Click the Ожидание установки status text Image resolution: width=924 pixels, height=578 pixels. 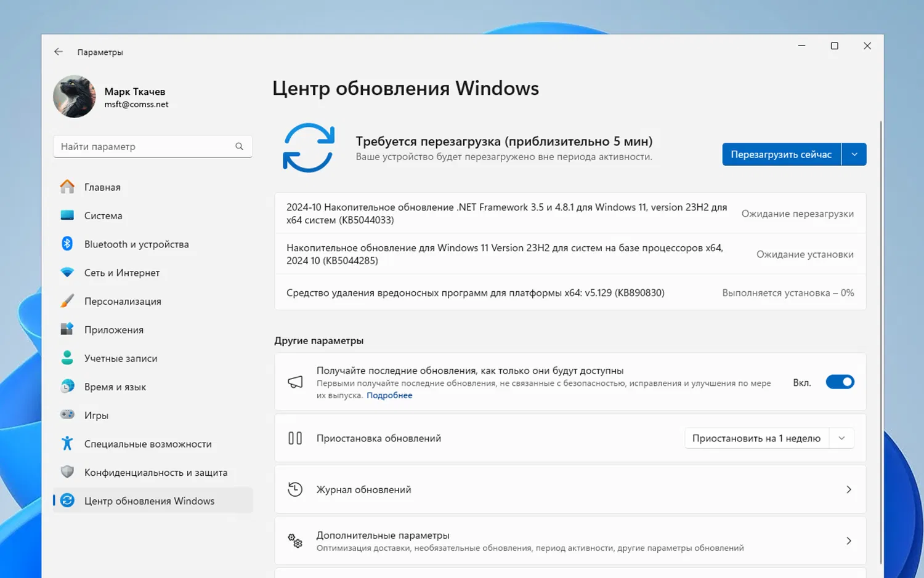(805, 254)
